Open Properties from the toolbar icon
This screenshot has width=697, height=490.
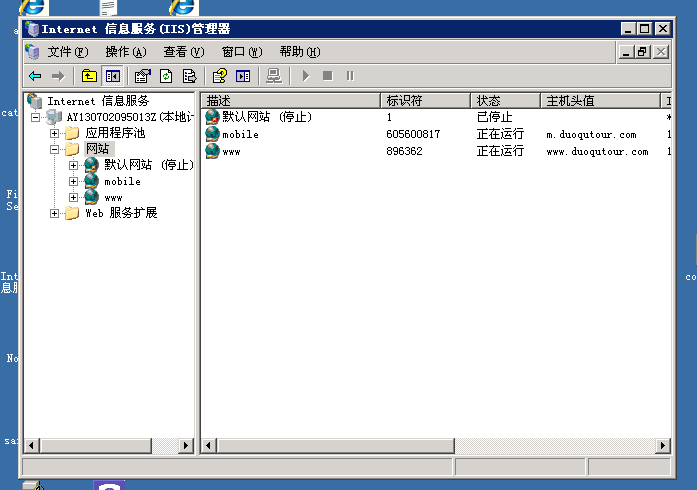coord(142,76)
